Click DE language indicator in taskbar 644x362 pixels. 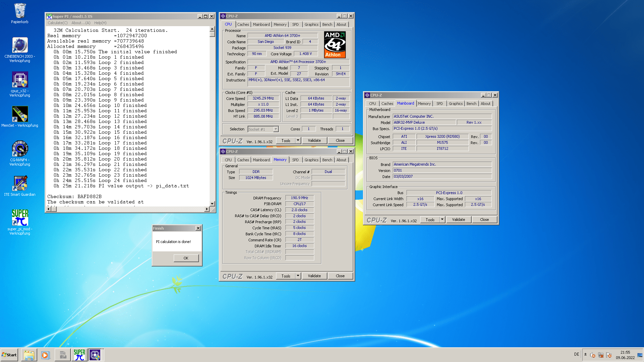pyautogui.click(x=577, y=354)
